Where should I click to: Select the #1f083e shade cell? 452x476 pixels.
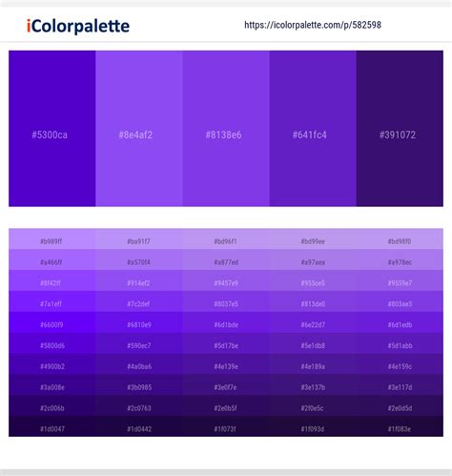click(x=400, y=426)
